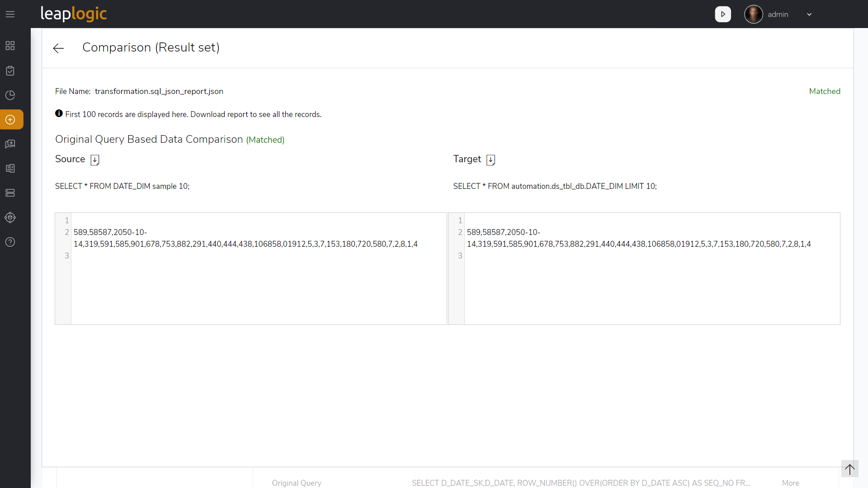Click the help question mark icon
Screen dimensions: 868x488
point(9,242)
